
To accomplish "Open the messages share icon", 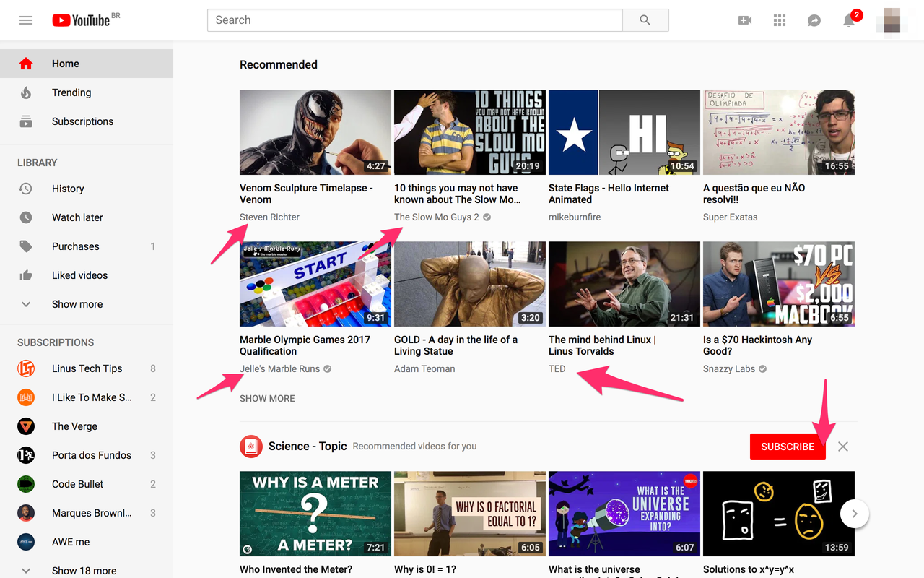I will 814,20.
